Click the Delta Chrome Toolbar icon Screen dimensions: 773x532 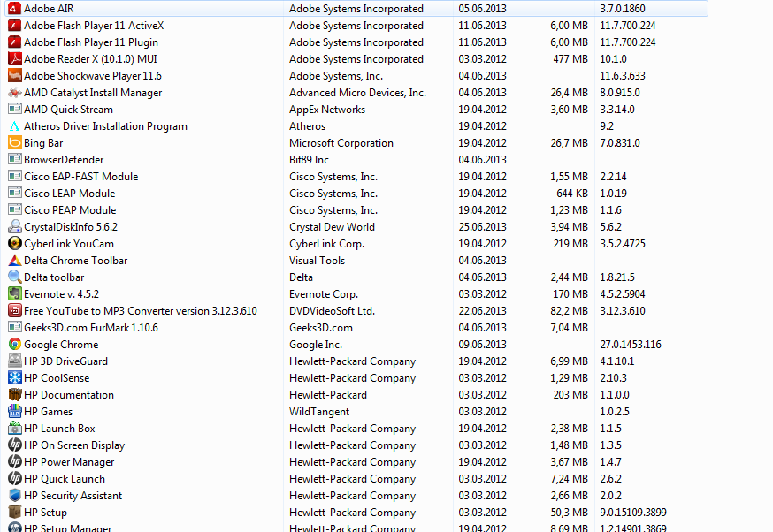(x=15, y=260)
